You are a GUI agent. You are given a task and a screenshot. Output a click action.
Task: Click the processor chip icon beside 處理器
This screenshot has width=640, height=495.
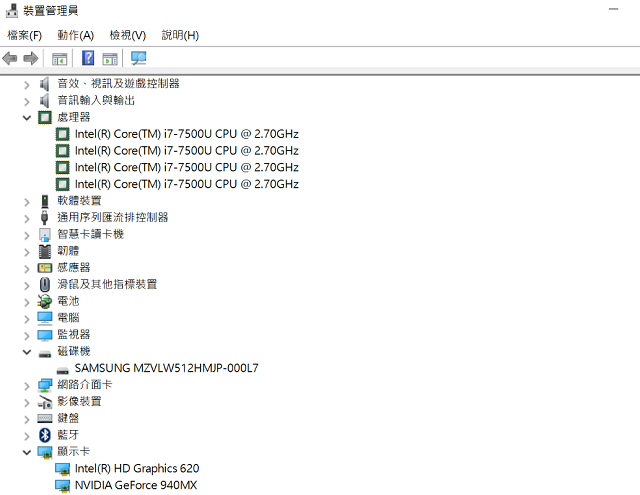pos(45,118)
